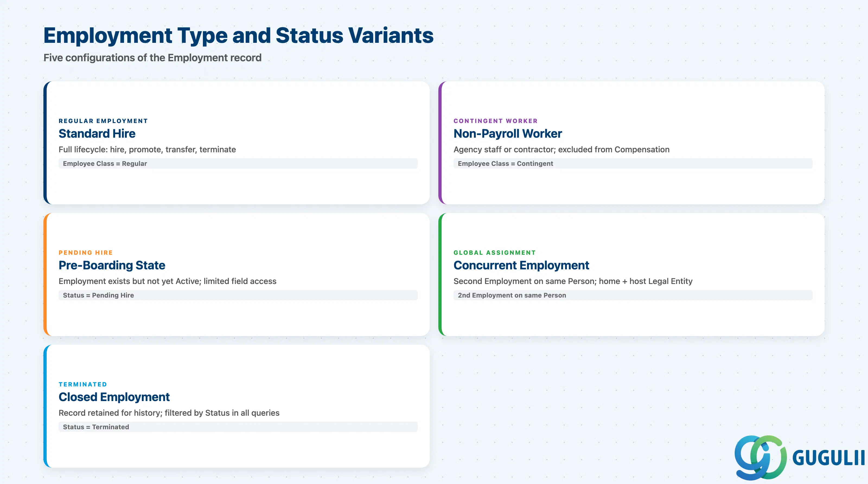Click the '2nd Employment on same Person' tag
868x484 pixels.
(x=633, y=295)
